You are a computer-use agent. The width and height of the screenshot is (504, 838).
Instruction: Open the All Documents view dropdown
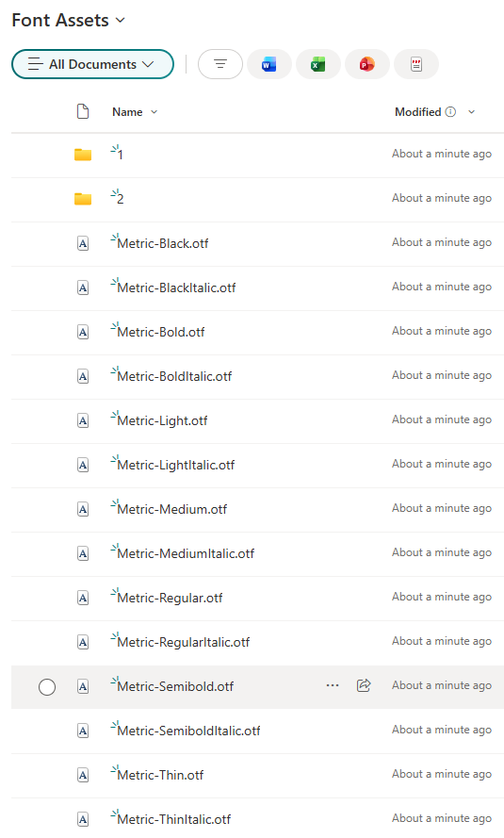pos(92,64)
